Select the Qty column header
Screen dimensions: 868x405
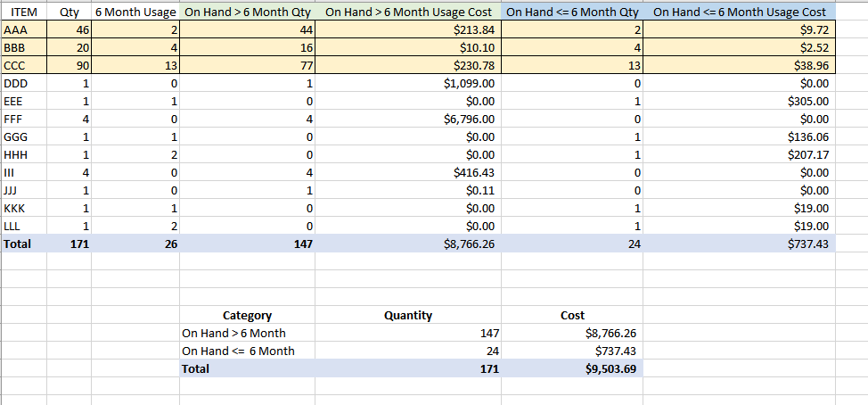(70, 12)
